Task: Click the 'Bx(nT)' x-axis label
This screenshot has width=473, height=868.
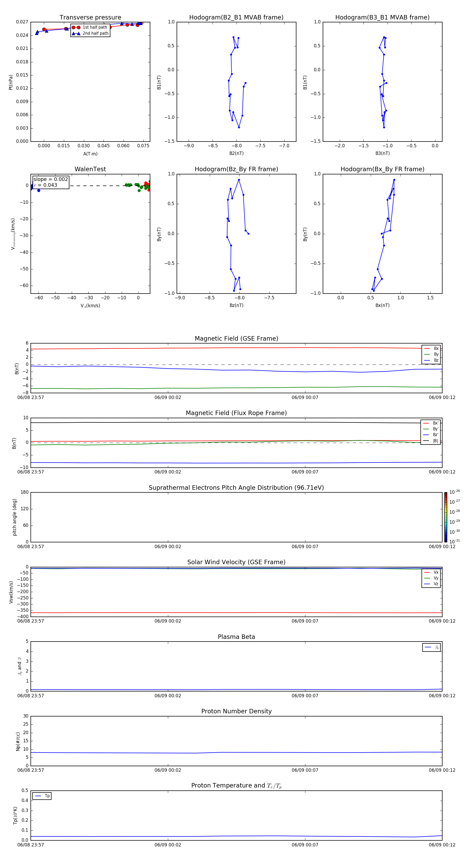Action: pos(382,305)
